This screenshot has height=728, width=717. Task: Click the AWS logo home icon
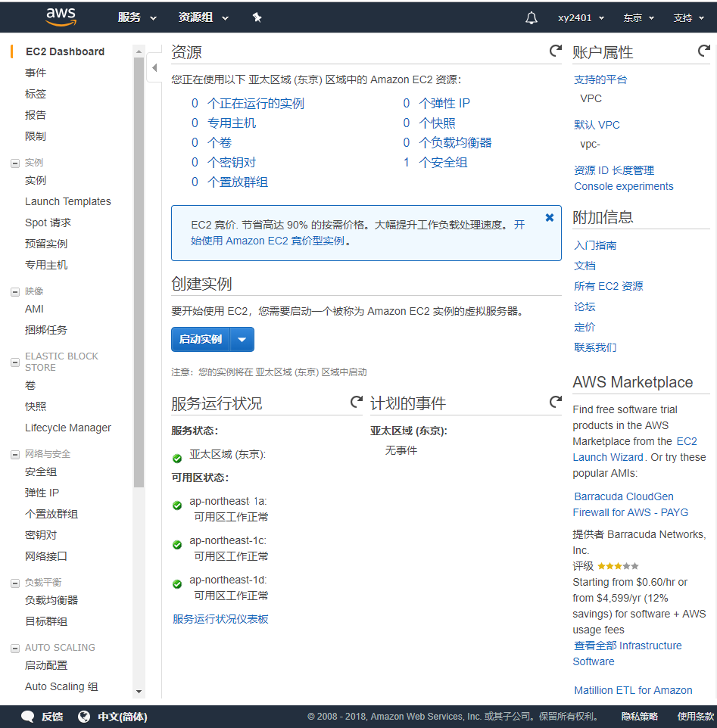(61, 17)
